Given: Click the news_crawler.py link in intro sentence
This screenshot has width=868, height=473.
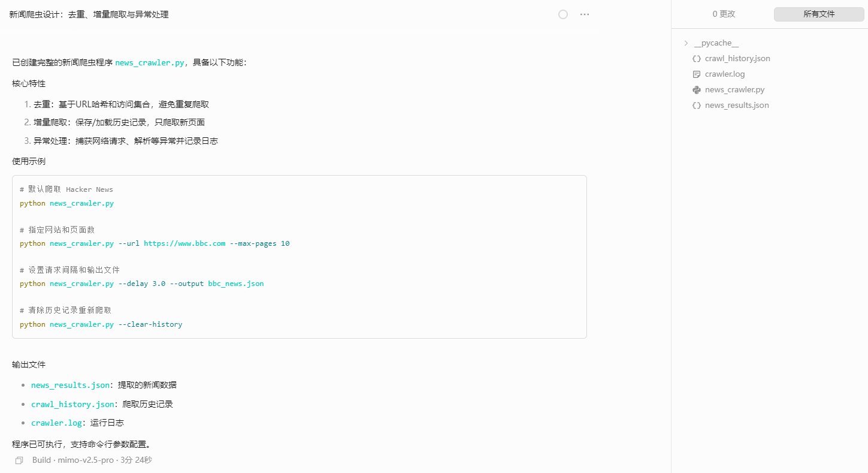Looking at the screenshot, I should (150, 63).
